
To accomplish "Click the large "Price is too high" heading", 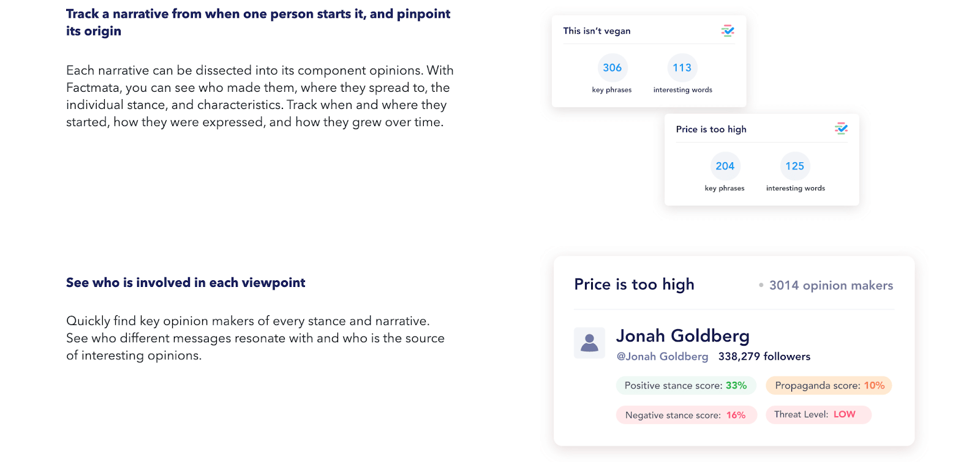I will tap(634, 285).
